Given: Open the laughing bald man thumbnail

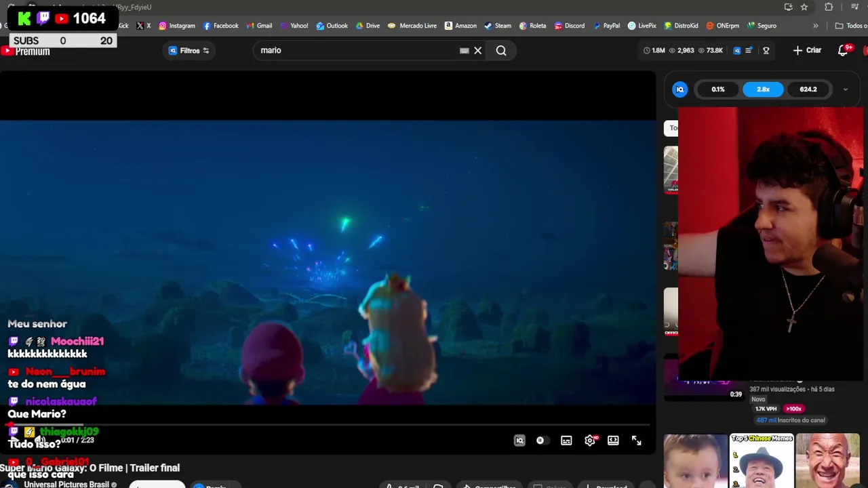Looking at the screenshot, I should [x=827, y=461].
